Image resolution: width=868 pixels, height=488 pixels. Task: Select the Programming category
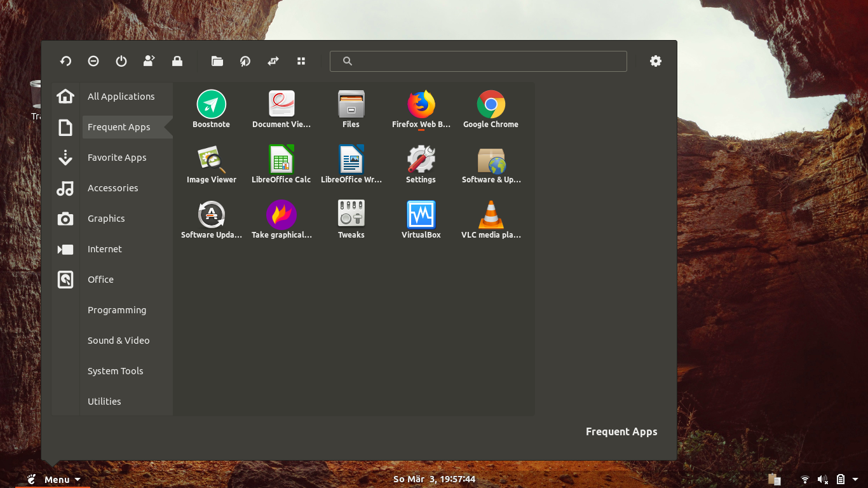[x=127, y=310]
